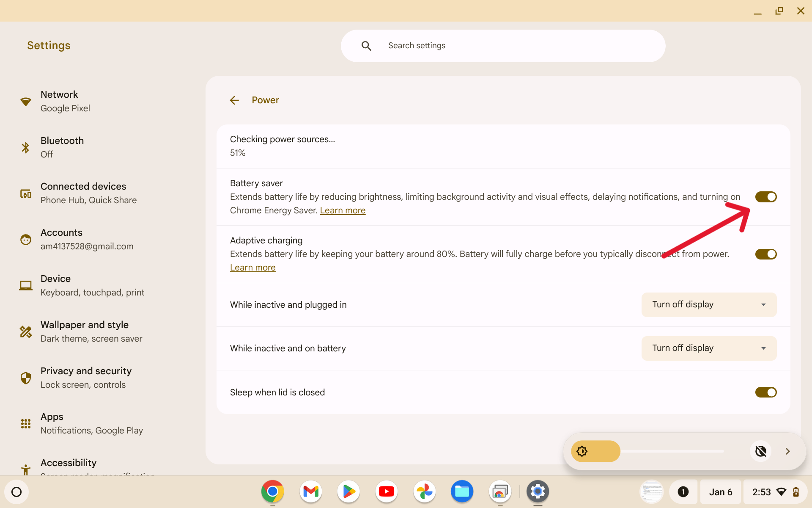Disable Sleep when lid is closed toggle

[x=766, y=392]
